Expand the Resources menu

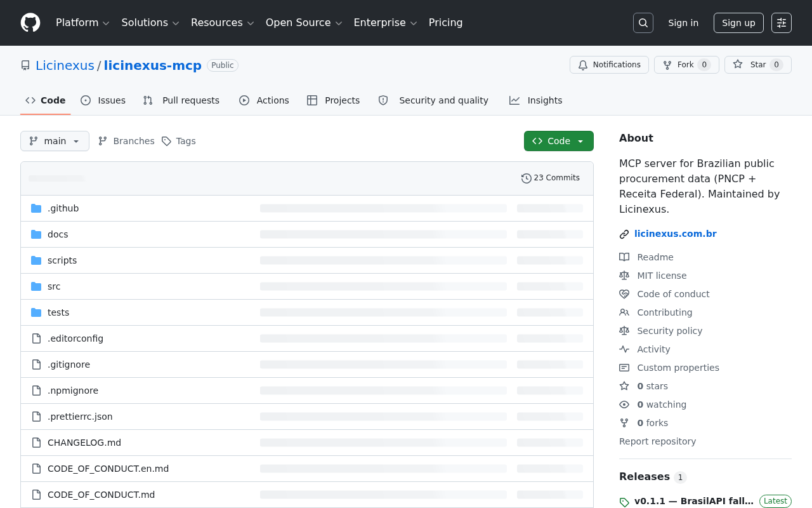pos(223,23)
